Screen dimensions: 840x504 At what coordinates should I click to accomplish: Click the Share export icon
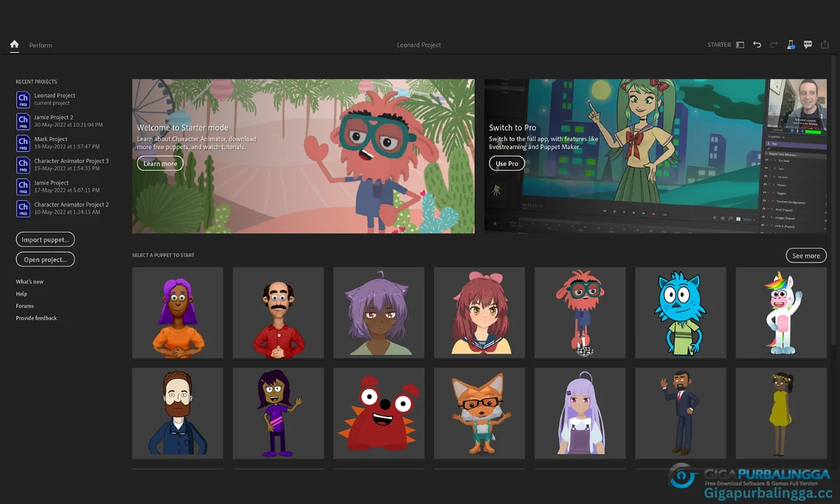tap(825, 45)
